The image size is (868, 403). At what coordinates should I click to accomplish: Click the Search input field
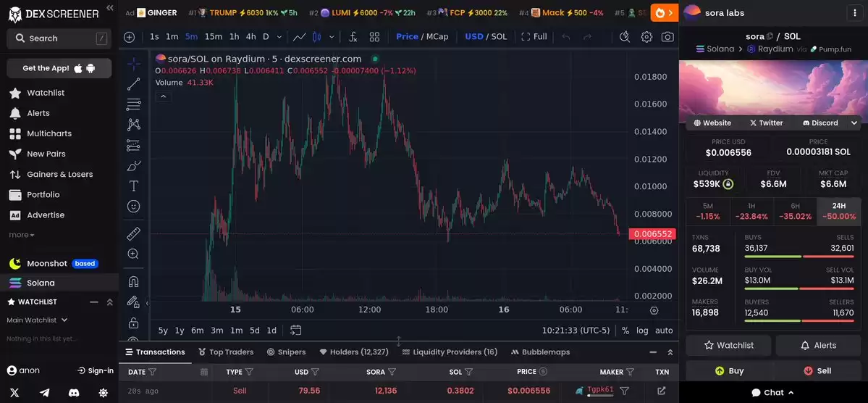(59, 38)
